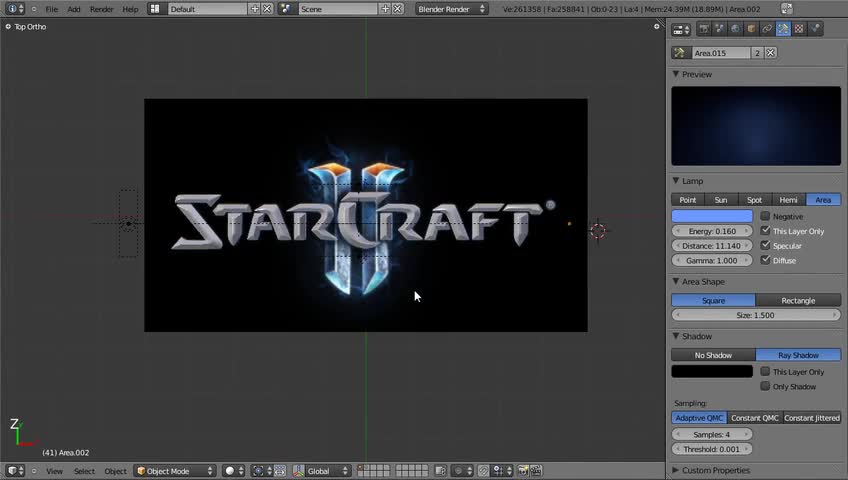848x480 pixels.
Task: Open the Render menu
Action: point(102,9)
